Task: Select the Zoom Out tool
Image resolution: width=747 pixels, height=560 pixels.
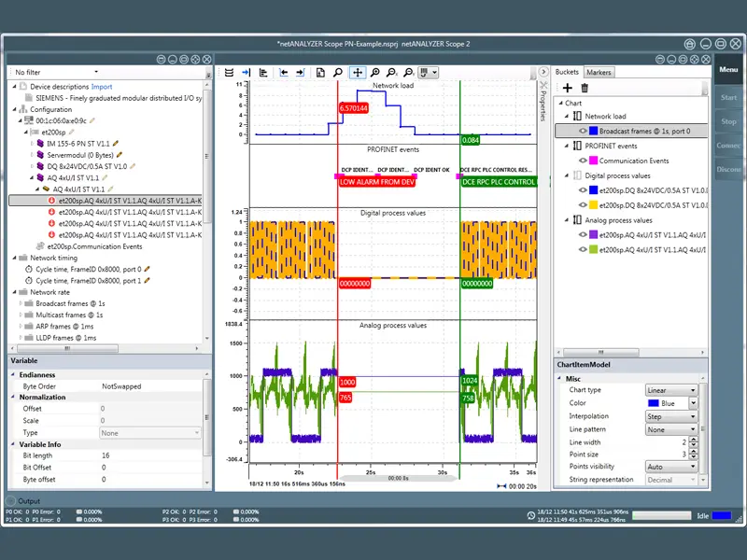Action: [391, 72]
